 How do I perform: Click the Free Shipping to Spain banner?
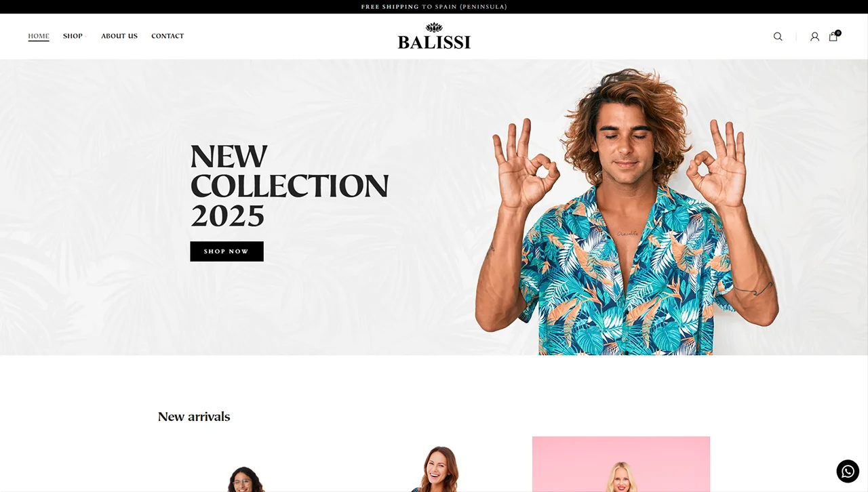(x=434, y=7)
